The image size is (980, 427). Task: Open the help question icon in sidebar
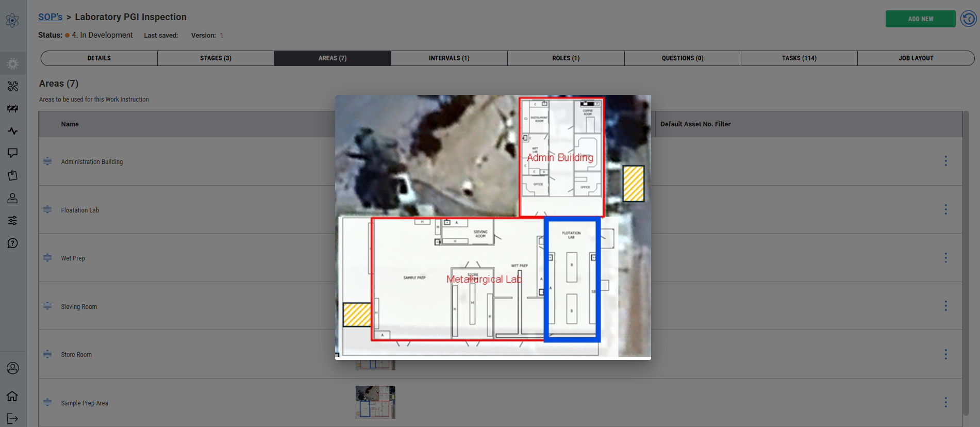coord(13,243)
